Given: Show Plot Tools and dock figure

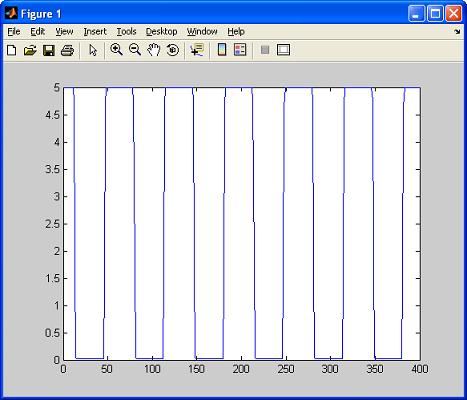Looking at the screenshot, I should pos(283,50).
